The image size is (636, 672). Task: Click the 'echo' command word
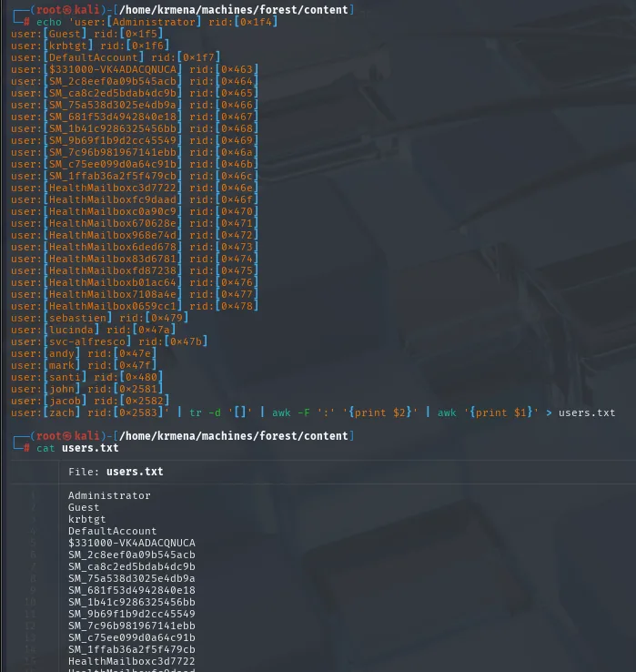[x=49, y=22]
